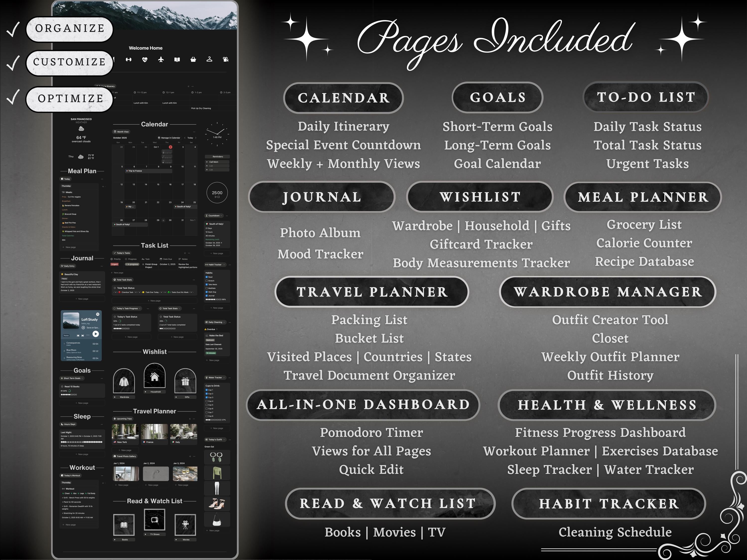Image resolution: width=747 pixels, height=560 pixels.
Task: Uncheck the Read habit checkbox
Action: click(207, 277)
